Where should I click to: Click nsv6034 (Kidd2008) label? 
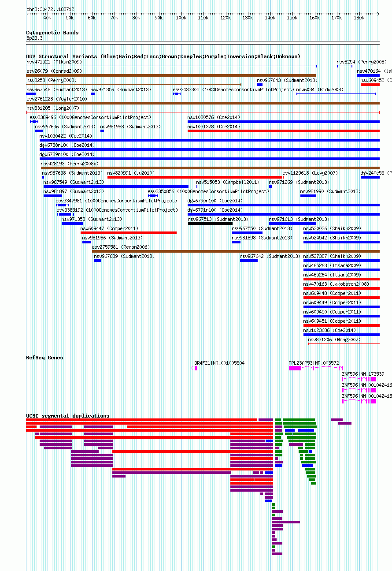(320, 90)
